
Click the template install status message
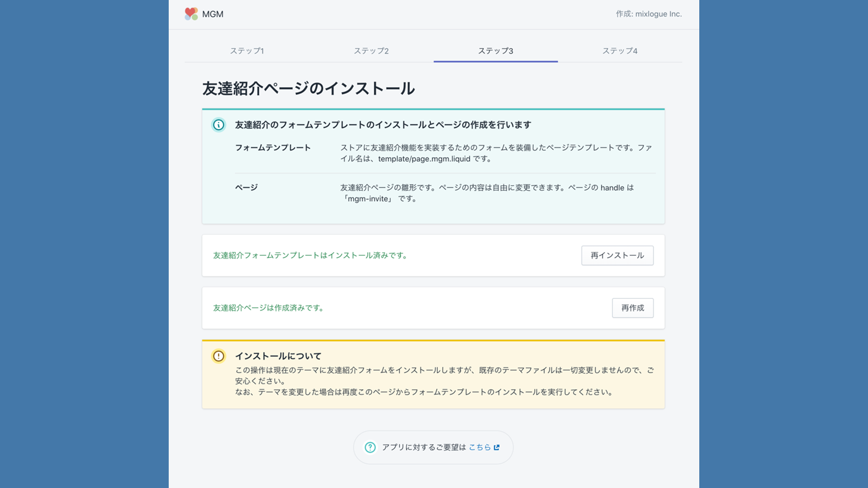pos(310,255)
